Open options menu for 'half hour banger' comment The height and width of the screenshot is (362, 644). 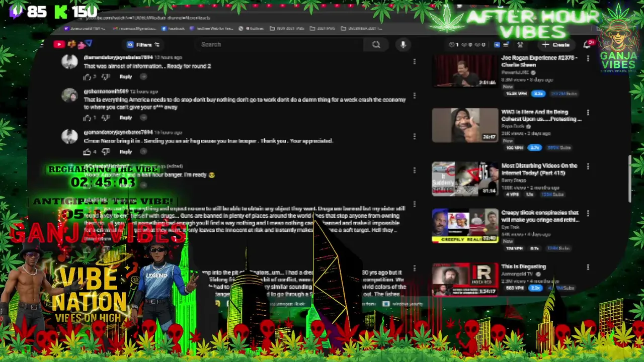pyautogui.click(x=414, y=170)
